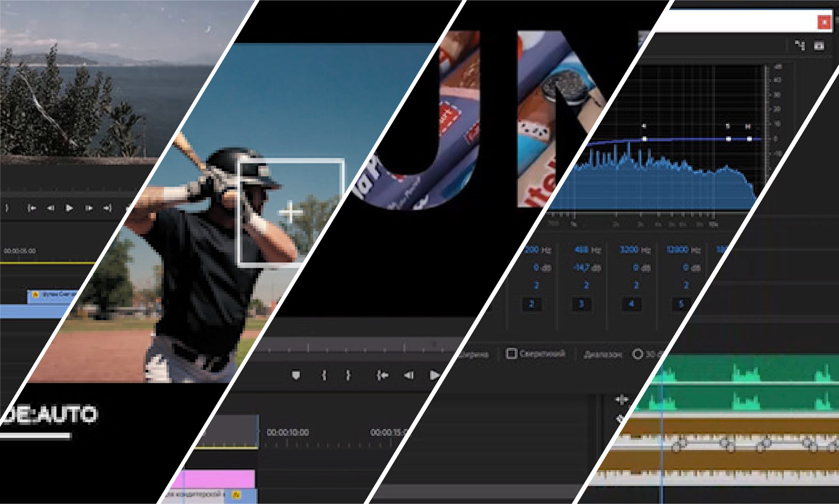The image size is (839, 504).
Task: Grab the band 4 control point on the EQ curve
Action: (645, 139)
